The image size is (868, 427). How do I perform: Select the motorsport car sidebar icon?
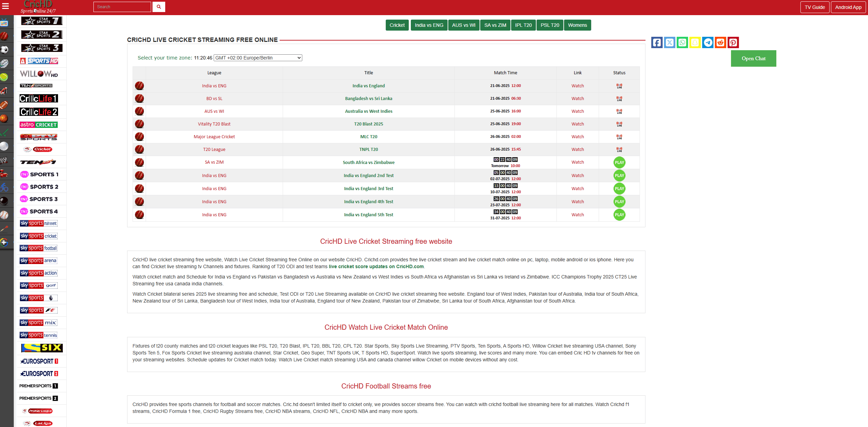(4, 91)
